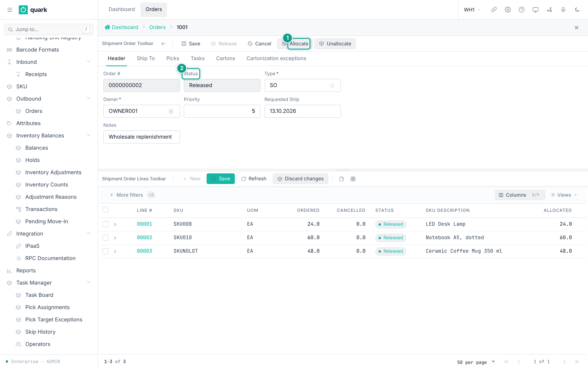
Task: Activate the microphone icon
Action: [x=563, y=10]
